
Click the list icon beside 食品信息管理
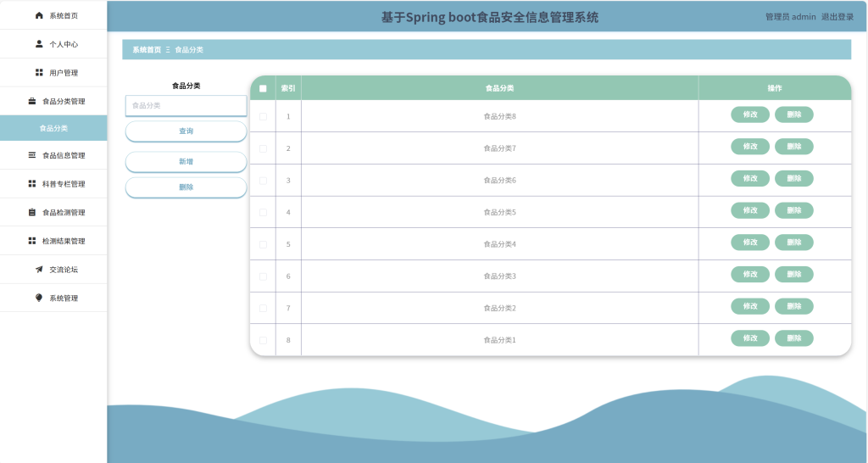32,155
